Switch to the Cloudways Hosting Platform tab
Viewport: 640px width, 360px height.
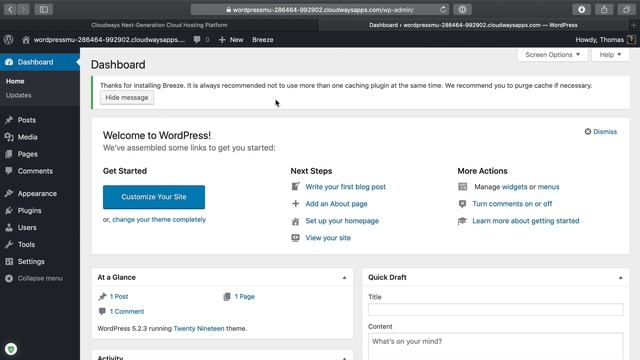(159, 25)
